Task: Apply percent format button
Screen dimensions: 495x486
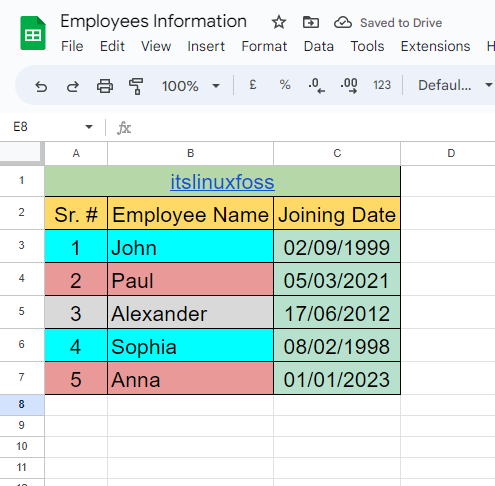Action: (x=285, y=85)
